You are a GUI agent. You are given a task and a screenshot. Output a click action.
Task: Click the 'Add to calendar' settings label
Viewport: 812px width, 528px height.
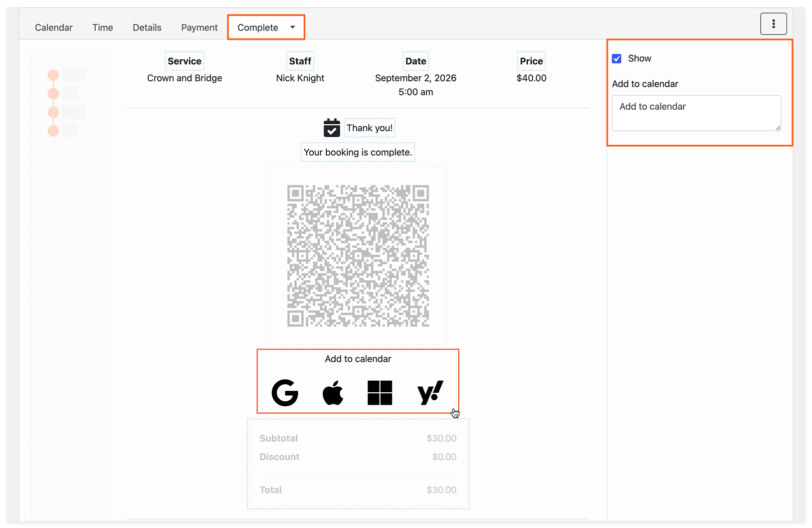pyautogui.click(x=645, y=84)
